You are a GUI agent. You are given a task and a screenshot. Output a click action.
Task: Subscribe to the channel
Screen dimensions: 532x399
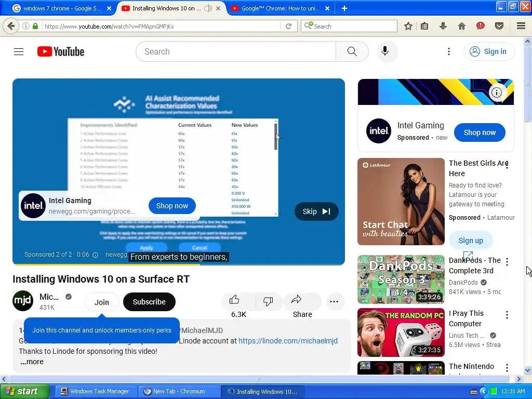click(149, 302)
